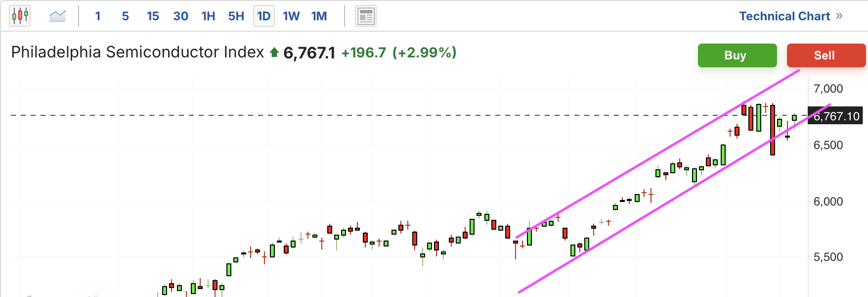Select the 1H interval
Viewport: 868px width, 297px height.
208,16
